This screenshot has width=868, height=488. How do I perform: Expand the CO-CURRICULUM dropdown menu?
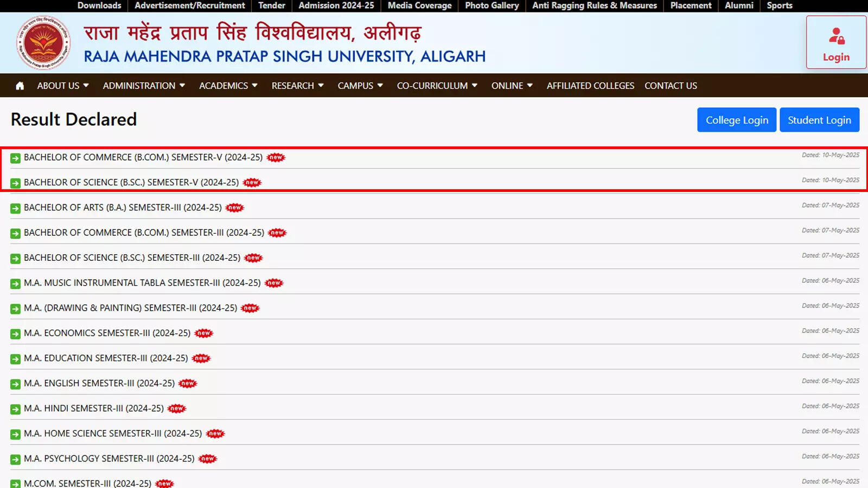[437, 86]
